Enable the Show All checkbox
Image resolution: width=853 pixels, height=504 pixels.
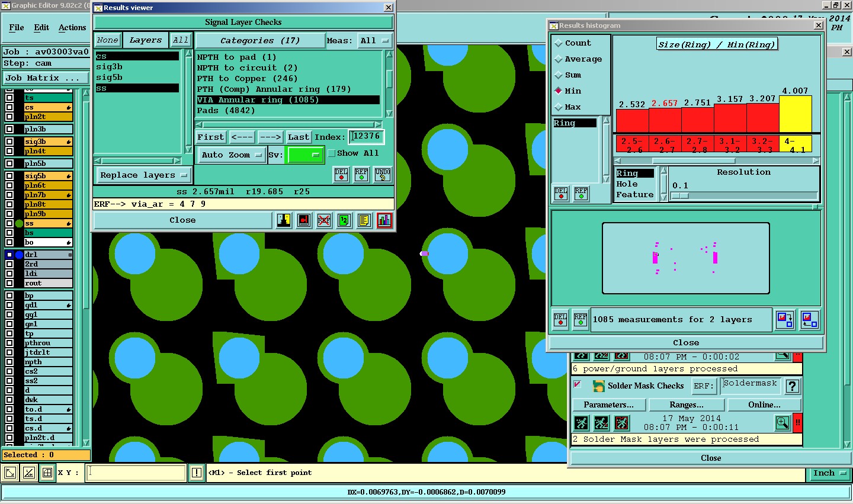tap(332, 153)
